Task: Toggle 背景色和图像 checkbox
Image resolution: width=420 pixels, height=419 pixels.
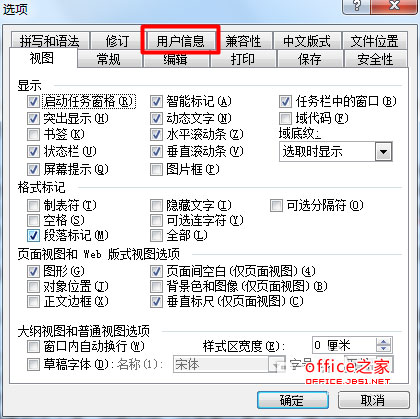Action: (156, 286)
